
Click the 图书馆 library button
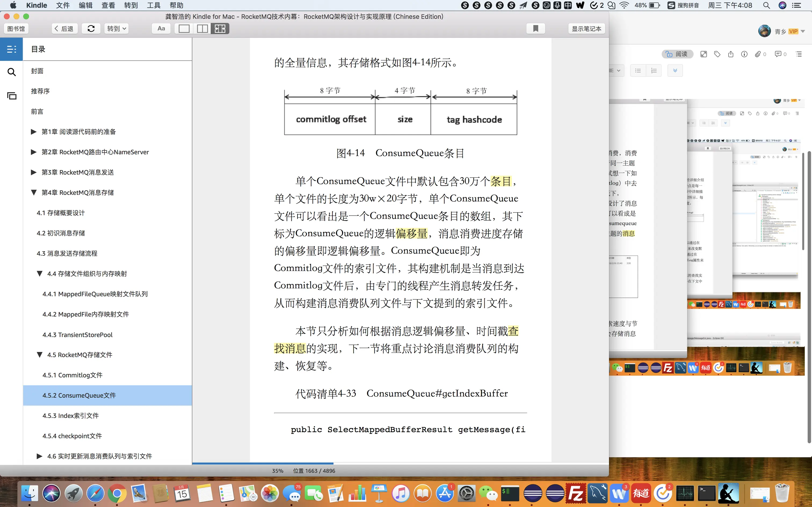16,28
